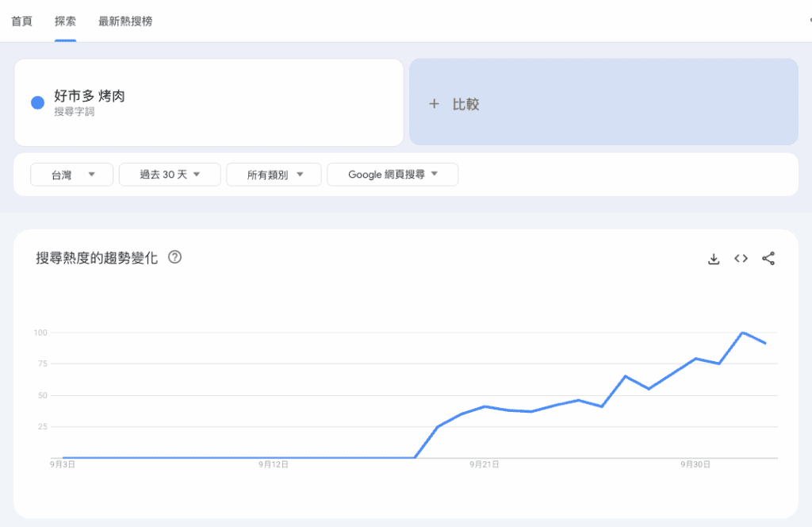Click the 搜尋熱度的趨勢變化 heading
812x527 pixels.
(97, 257)
